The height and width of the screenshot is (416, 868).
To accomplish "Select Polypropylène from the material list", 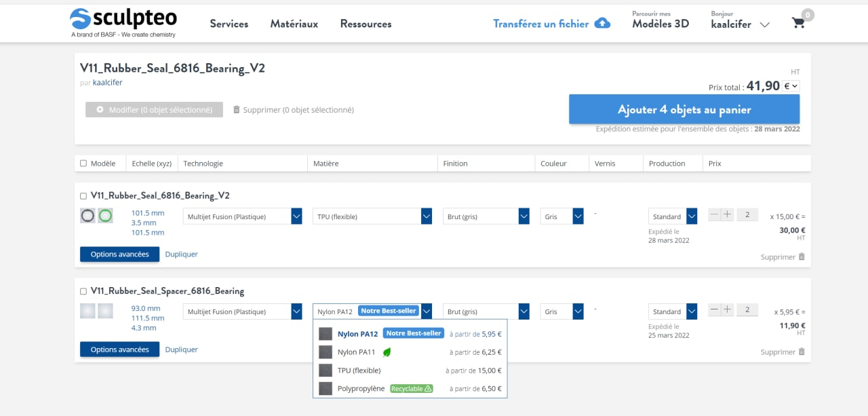I will coord(410,389).
